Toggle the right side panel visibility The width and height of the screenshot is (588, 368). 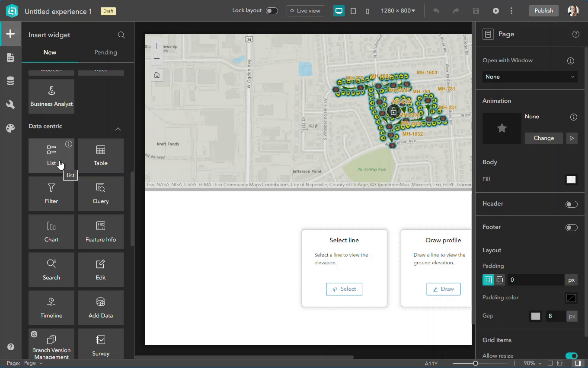pos(578,363)
